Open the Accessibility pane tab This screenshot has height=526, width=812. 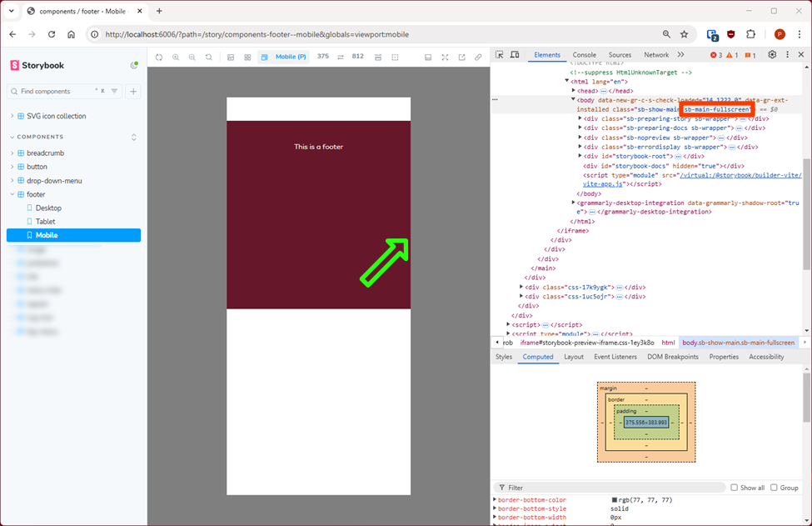click(766, 357)
